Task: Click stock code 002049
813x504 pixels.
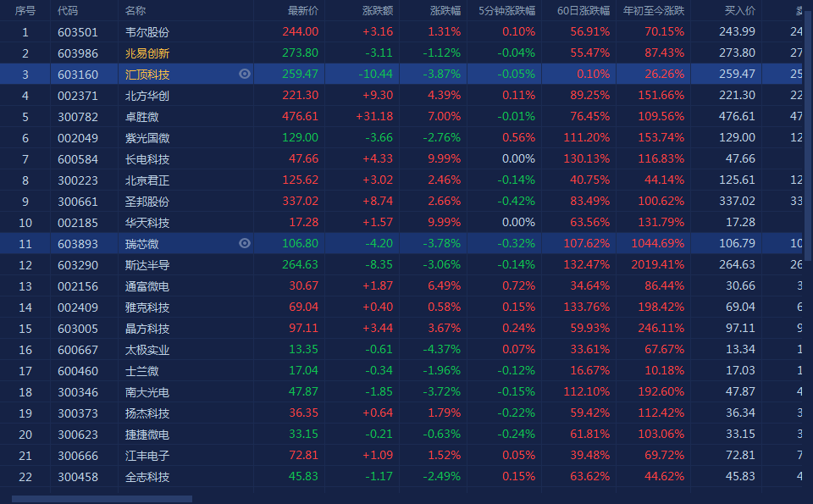Action: (78, 138)
